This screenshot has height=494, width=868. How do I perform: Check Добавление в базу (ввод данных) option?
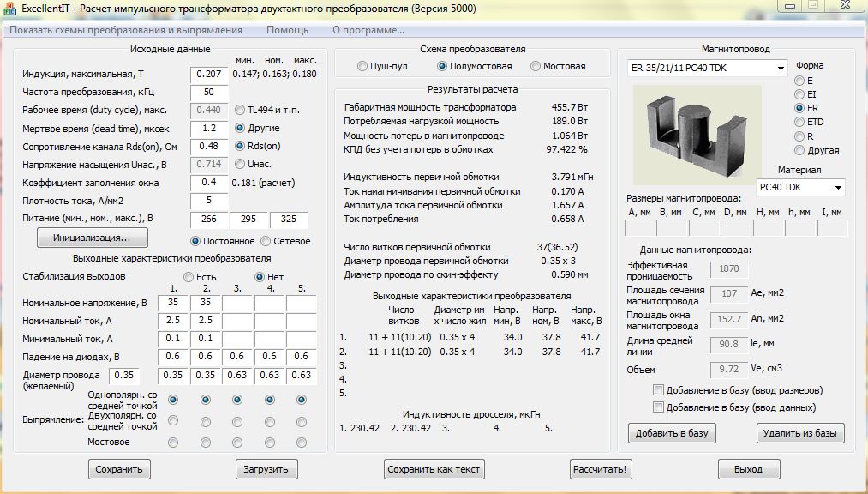point(658,407)
